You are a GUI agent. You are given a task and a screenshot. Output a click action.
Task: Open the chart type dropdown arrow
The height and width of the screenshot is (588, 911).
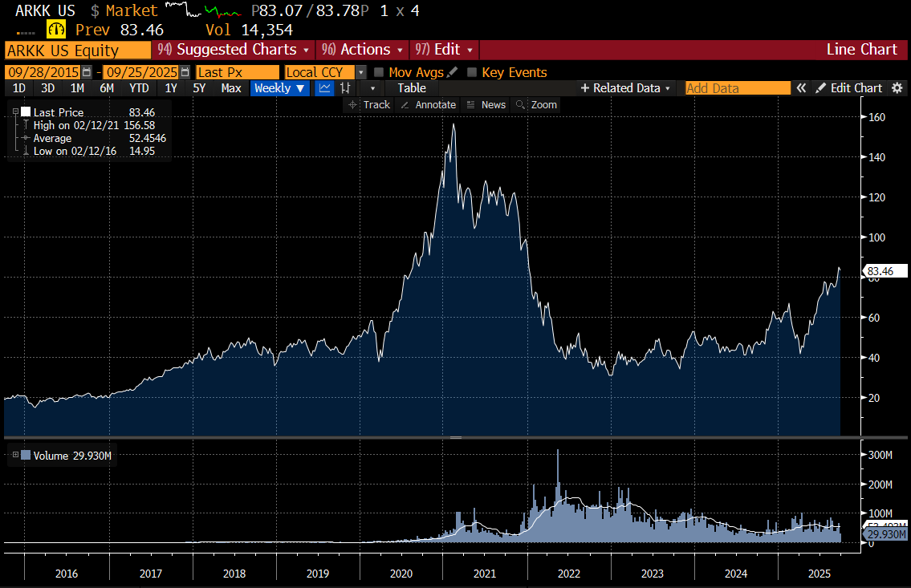(x=372, y=88)
